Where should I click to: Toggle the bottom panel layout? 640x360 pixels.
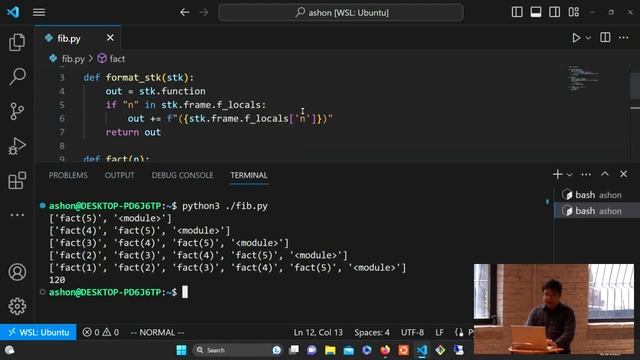[x=536, y=12]
